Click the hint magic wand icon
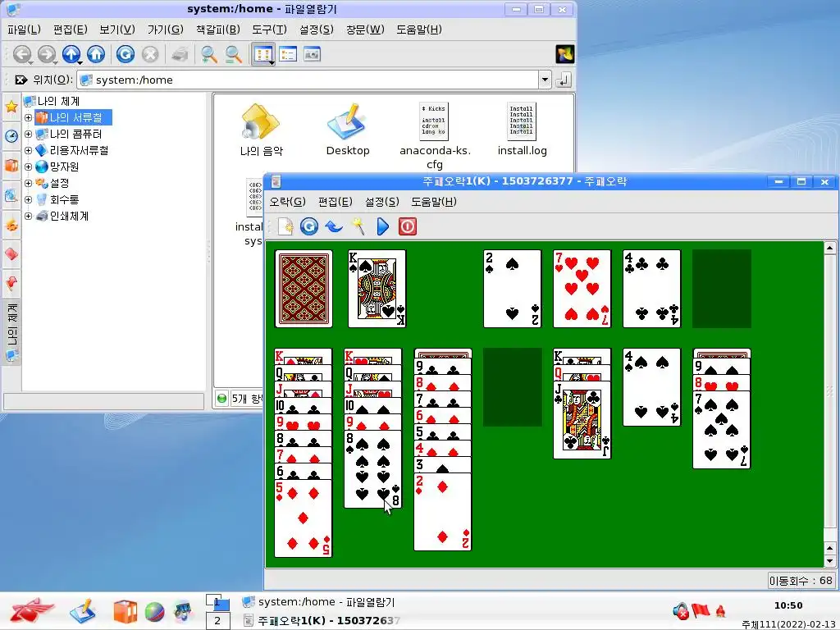The height and width of the screenshot is (630, 840). click(x=358, y=226)
